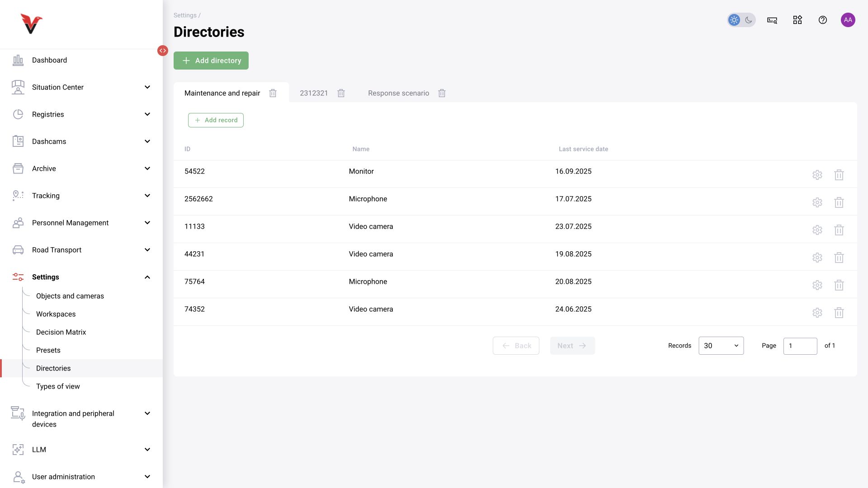Open settings gear for record 2562662
This screenshot has height=488, width=868.
(x=817, y=202)
